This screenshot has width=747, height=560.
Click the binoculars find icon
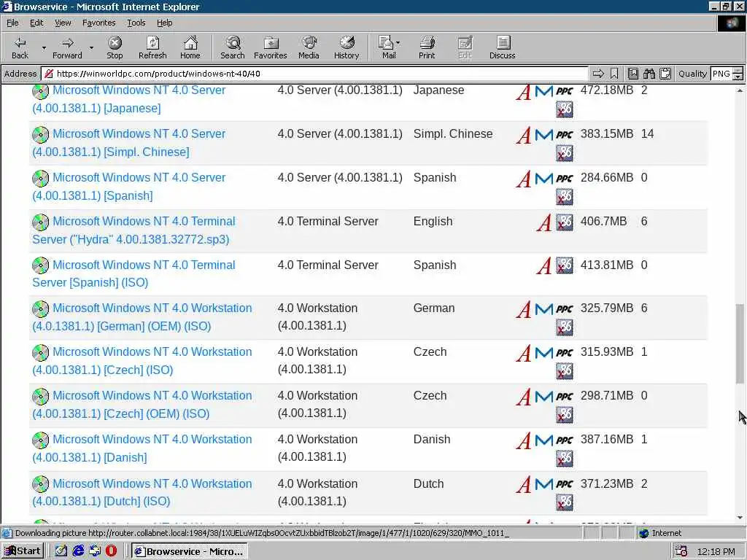pos(649,74)
